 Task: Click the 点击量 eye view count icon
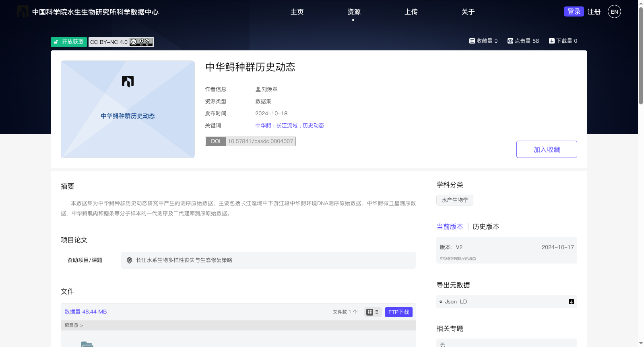click(x=510, y=41)
